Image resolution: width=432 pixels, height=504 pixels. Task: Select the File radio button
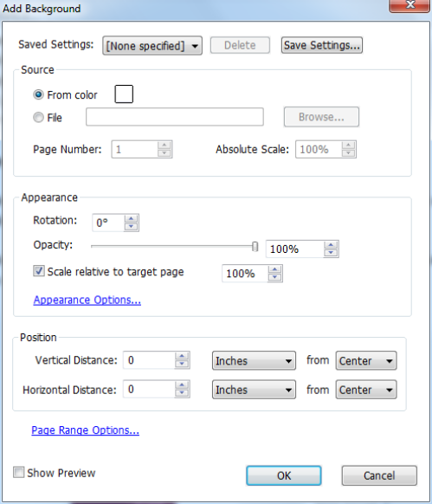click(x=38, y=117)
